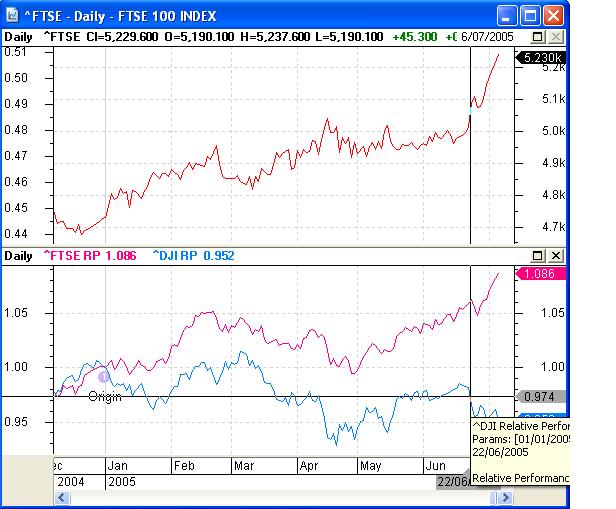This screenshot has width=616, height=509.
Task: Maximize the FTSE 100 INDEX window
Action: coord(532,15)
